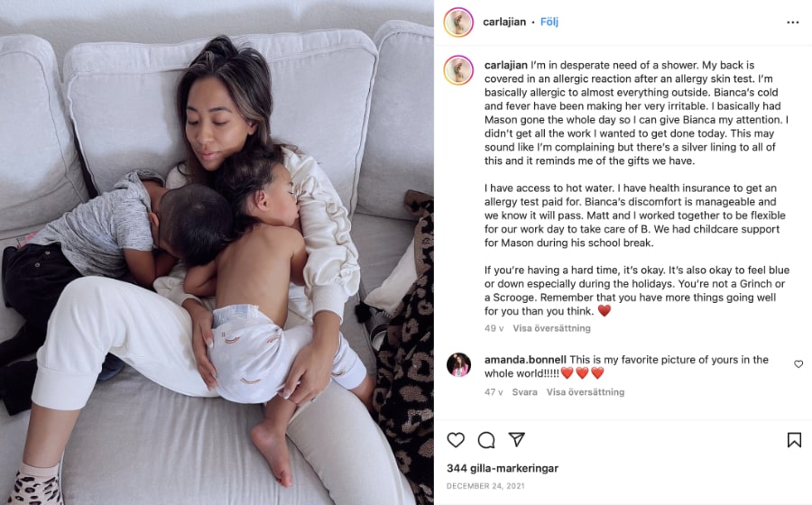The height and width of the screenshot is (505, 812).
Task: Open the three-dot more options menu
Action: pyautogui.click(x=793, y=23)
